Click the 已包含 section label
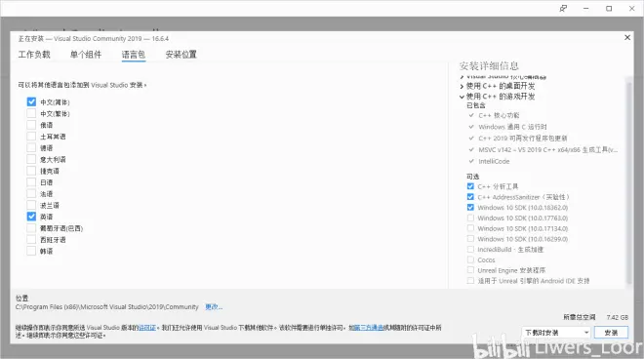 pos(476,106)
